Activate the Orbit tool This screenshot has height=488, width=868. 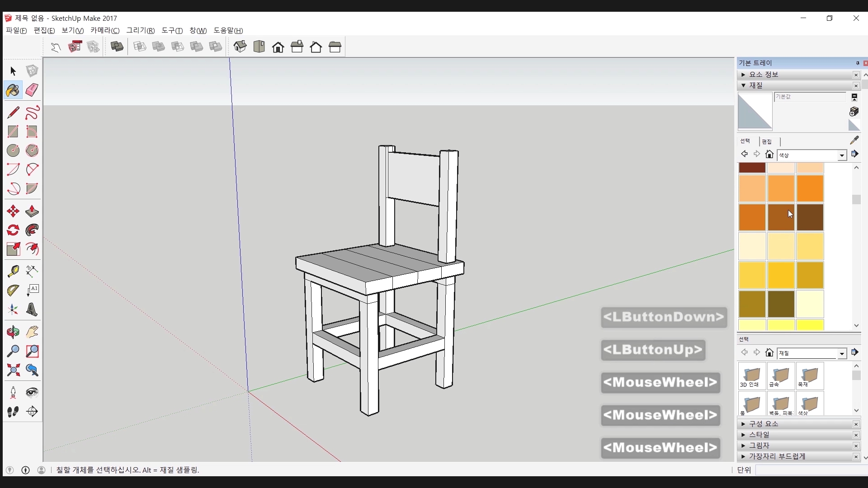(13, 332)
